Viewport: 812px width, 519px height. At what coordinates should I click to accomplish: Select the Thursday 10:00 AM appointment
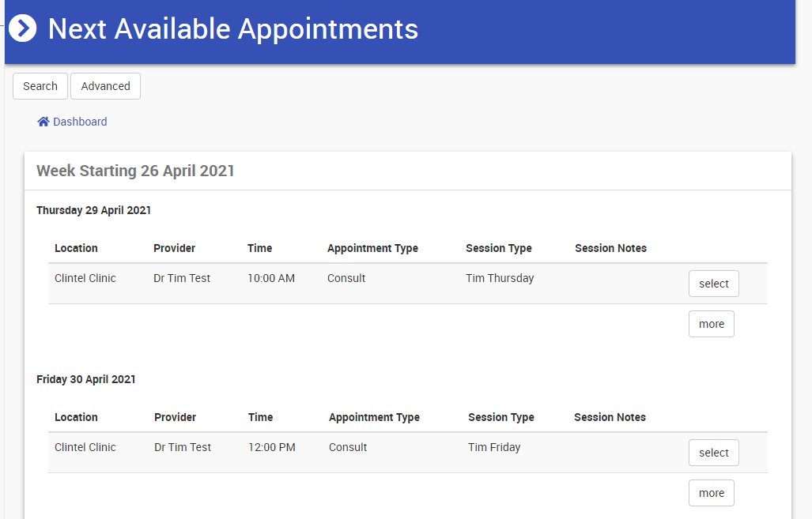713,284
